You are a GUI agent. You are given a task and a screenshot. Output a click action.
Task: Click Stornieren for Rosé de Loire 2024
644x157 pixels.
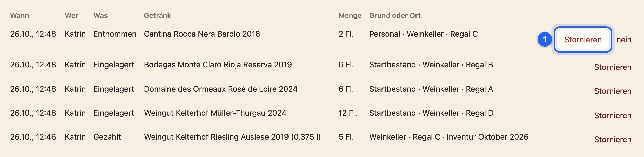[x=613, y=91]
